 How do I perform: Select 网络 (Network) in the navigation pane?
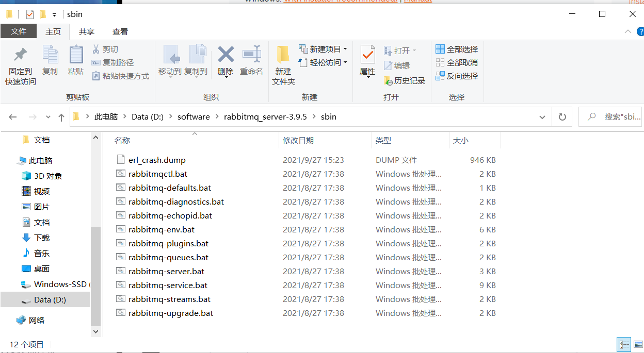pos(36,320)
